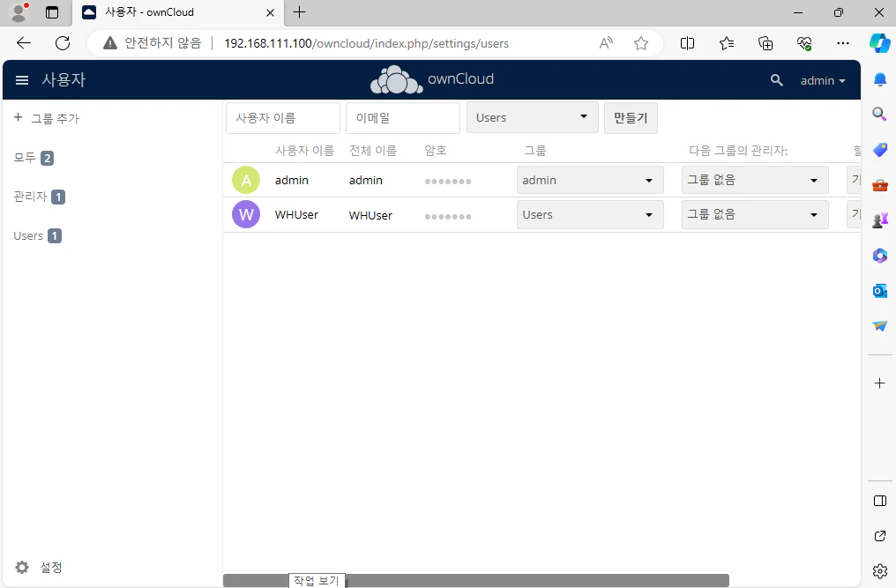Screen dimensions: 896x588
Task: Open the tools briefcase icon in the sidebar
Action: [x=880, y=185]
